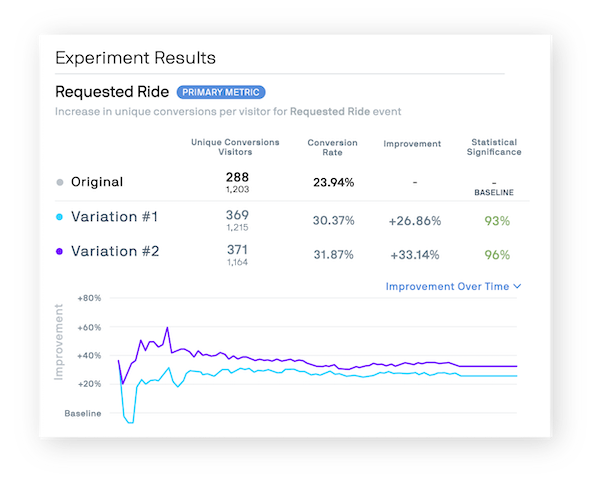The width and height of the screenshot is (600, 480).
Task: Click the +20% chart axis label
Action: pos(89,384)
